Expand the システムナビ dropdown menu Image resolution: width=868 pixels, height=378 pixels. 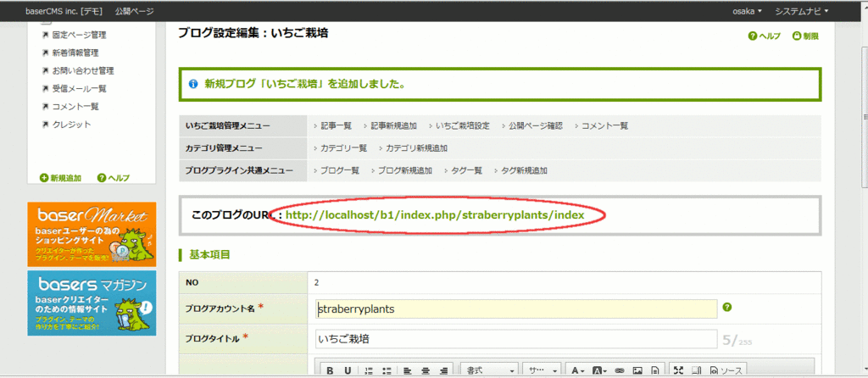(801, 11)
